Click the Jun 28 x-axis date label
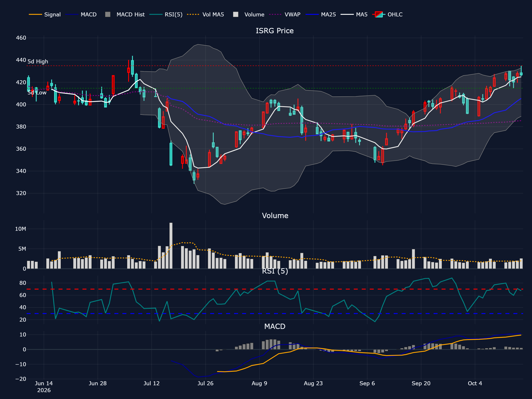532x399 pixels. pyautogui.click(x=98, y=383)
